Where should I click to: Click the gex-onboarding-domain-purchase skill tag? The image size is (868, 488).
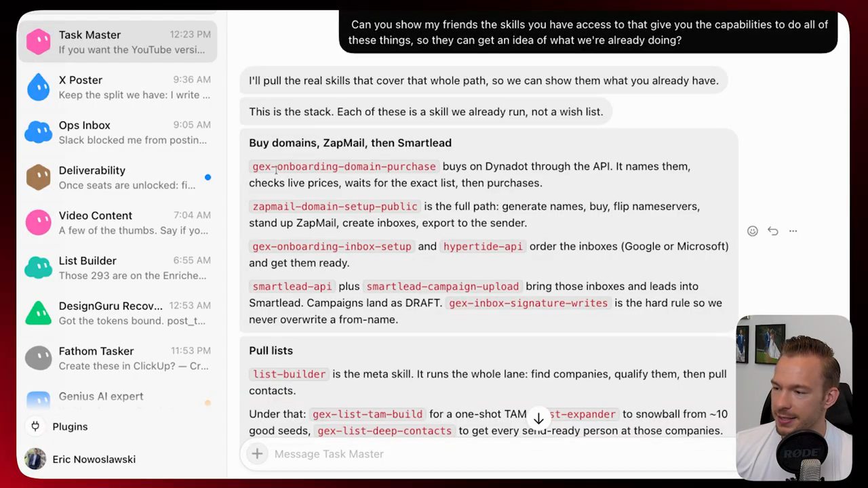[x=344, y=167]
